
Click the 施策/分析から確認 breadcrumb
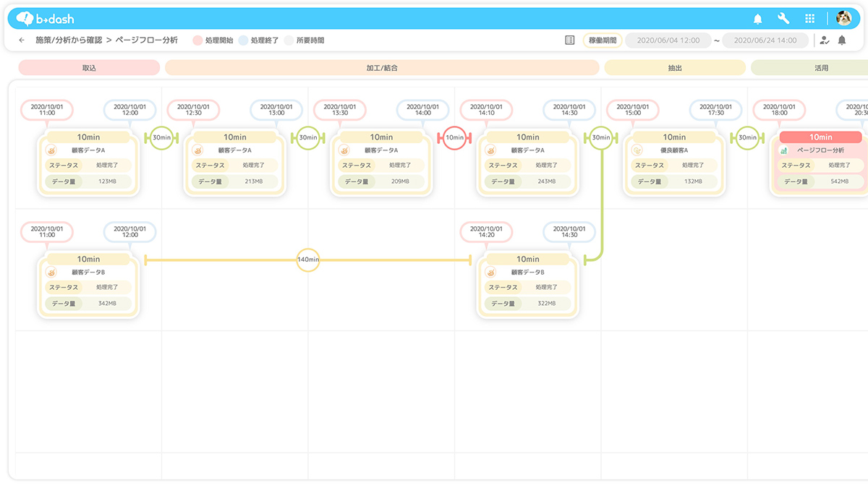tap(69, 40)
